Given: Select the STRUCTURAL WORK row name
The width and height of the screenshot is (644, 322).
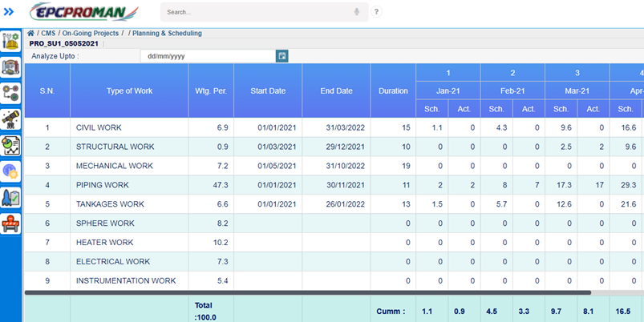Looking at the screenshot, I should click(x=115, y=147).
